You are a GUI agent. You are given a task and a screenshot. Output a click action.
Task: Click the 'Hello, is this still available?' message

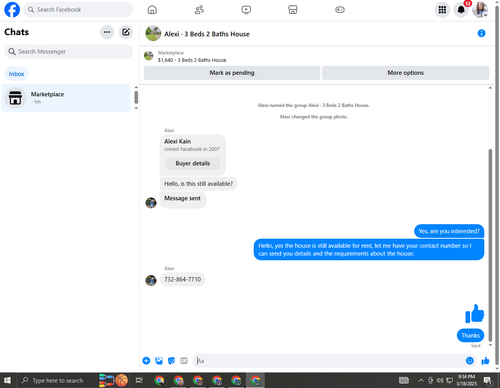click(198, 184)
